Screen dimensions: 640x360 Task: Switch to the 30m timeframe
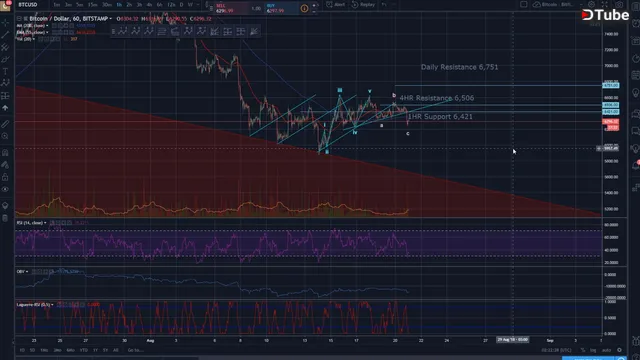[x=107, y=5]
